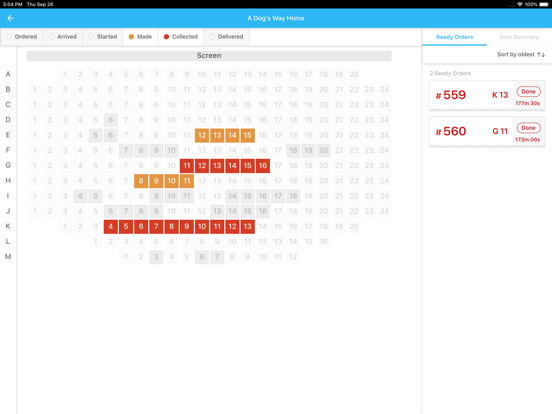This screenshot has height=414, width=552.
Task: Select gray seat 17 in row I
Action: [x=278, y=196]
